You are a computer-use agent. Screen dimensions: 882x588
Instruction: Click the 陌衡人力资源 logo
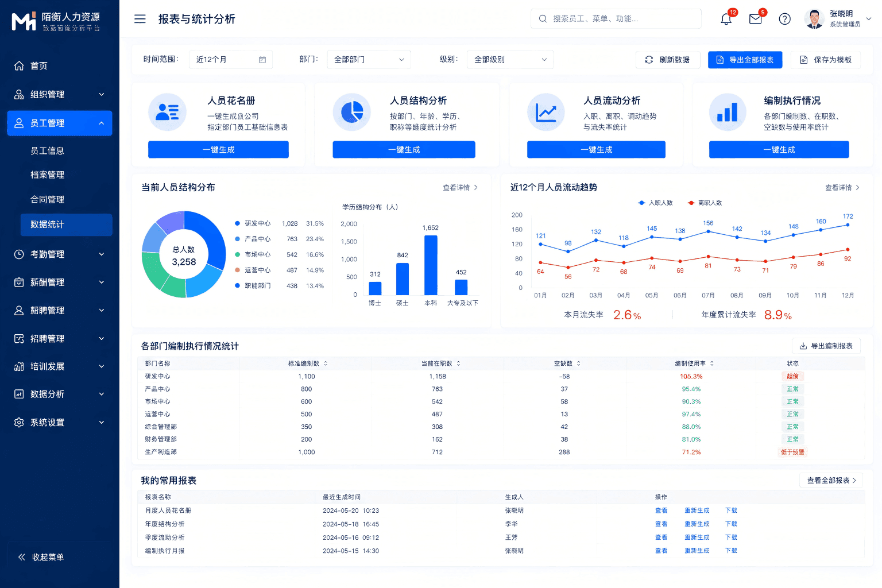coord(56,21)
